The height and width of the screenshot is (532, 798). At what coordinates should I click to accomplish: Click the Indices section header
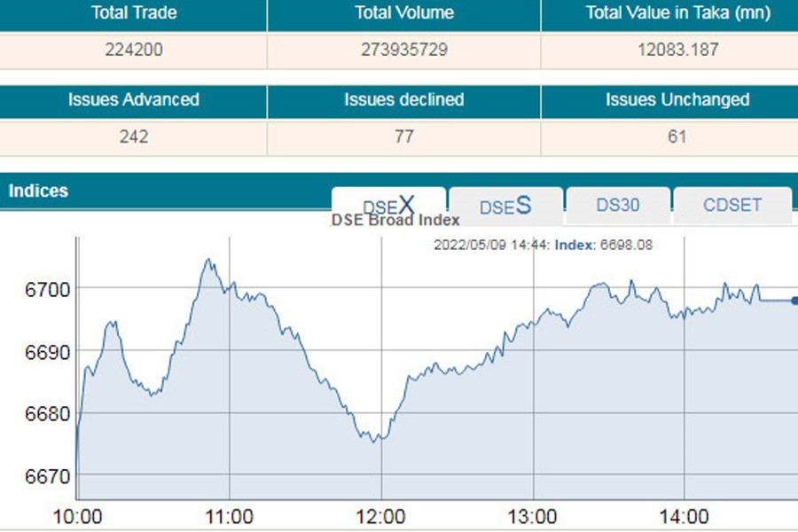[x=38, y=191]
